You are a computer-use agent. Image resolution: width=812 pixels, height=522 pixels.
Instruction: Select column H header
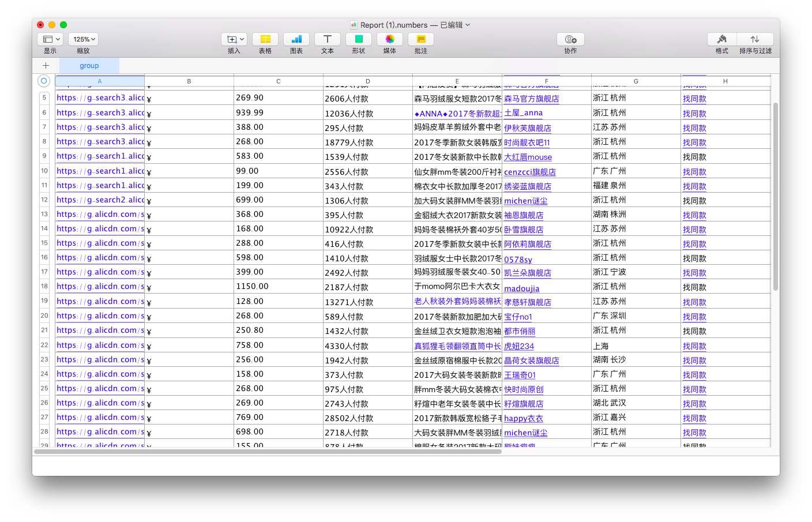tap(725, 81)
